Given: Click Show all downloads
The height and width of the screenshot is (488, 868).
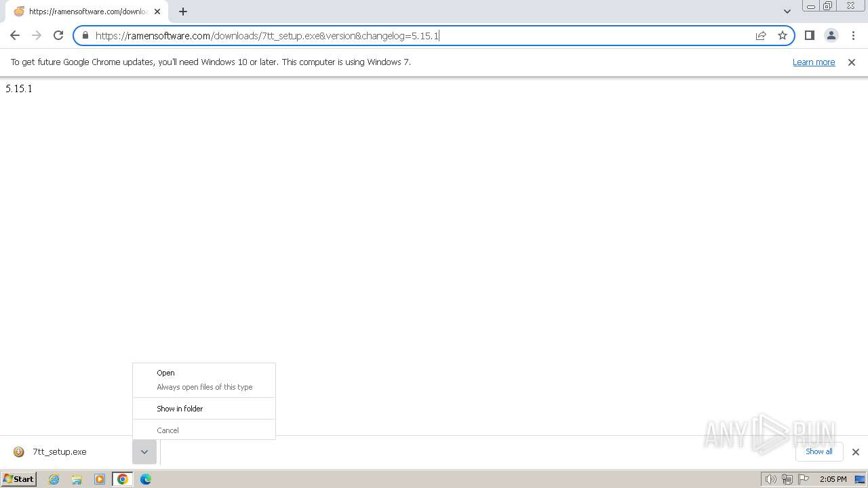Looking at the screenshot, I should 818,451.
